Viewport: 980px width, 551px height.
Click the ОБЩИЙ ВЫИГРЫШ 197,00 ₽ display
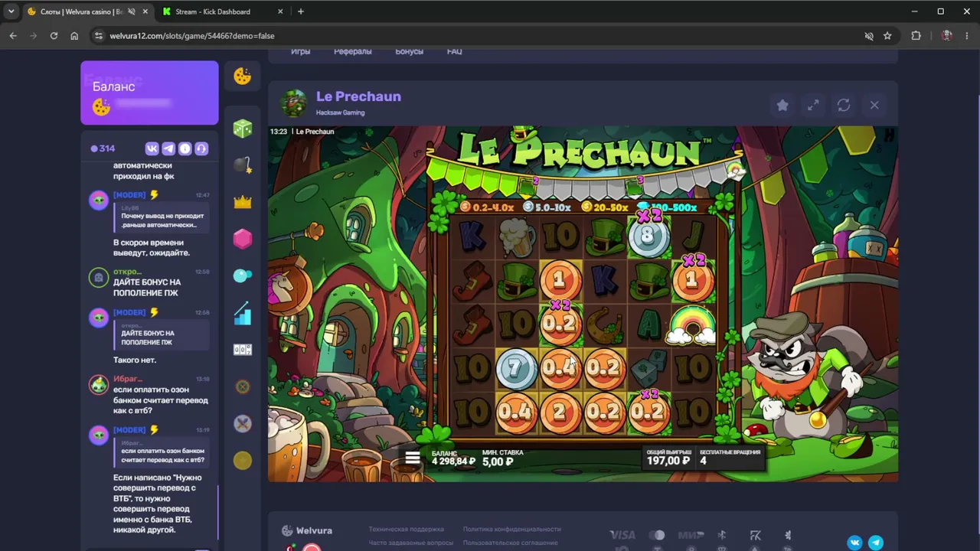pyautogui.click(x=668, y=457)
